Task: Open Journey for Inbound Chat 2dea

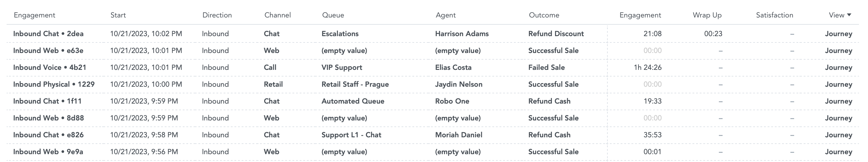Action: 838,34
